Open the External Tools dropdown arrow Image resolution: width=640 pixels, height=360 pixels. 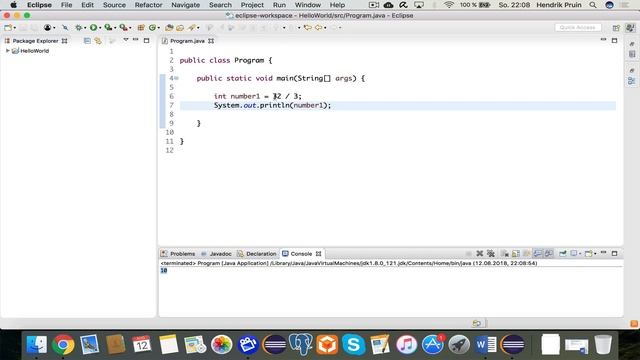tap(130, 28)
